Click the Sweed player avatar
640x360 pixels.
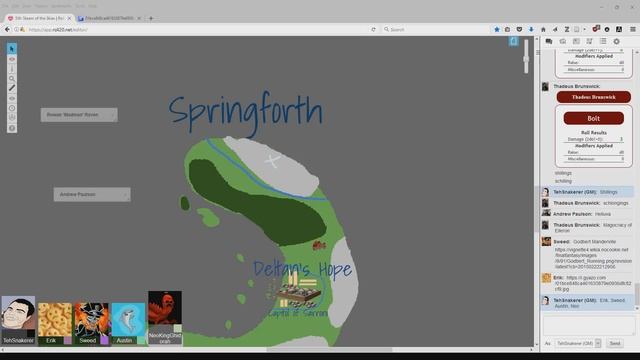tap(91, 320)
